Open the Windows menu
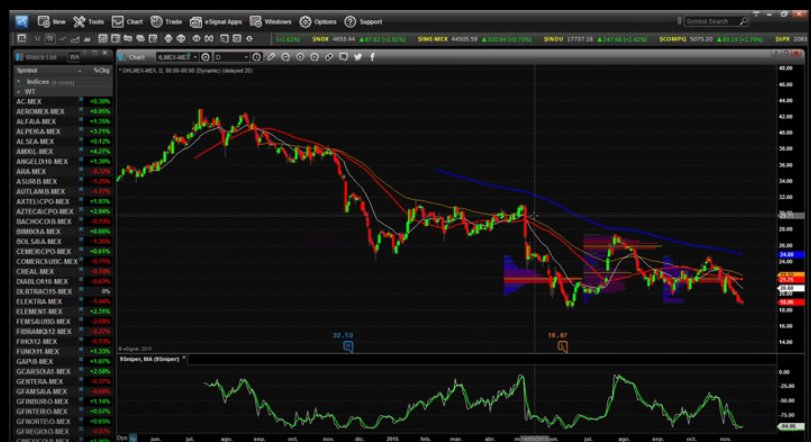Screen dimensions: 811x442 point(271,22)
